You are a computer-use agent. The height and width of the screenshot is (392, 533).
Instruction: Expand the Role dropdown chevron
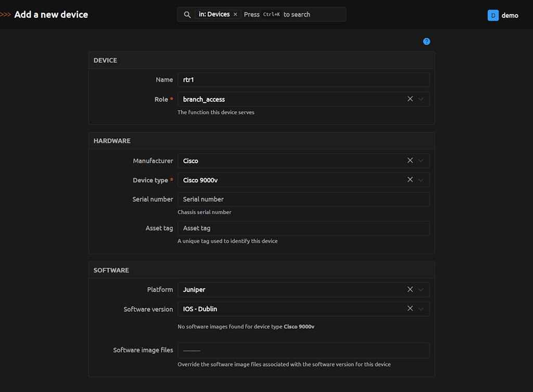click(421, 99)
